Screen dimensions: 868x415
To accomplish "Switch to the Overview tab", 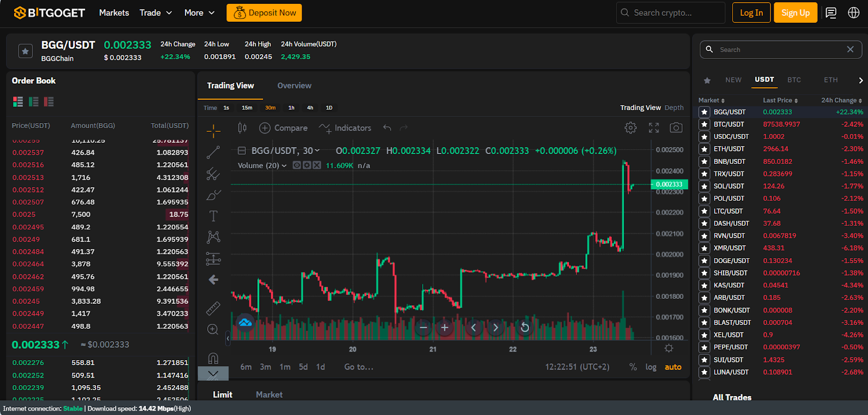I will pyautogui.click(x=294, y=86).
